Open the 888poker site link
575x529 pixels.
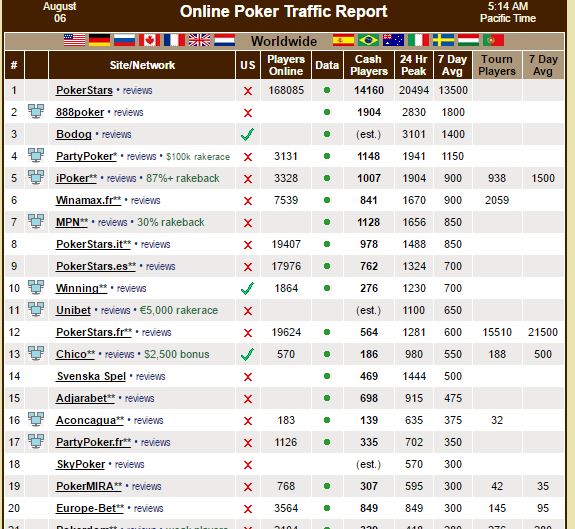click(80, 112)
